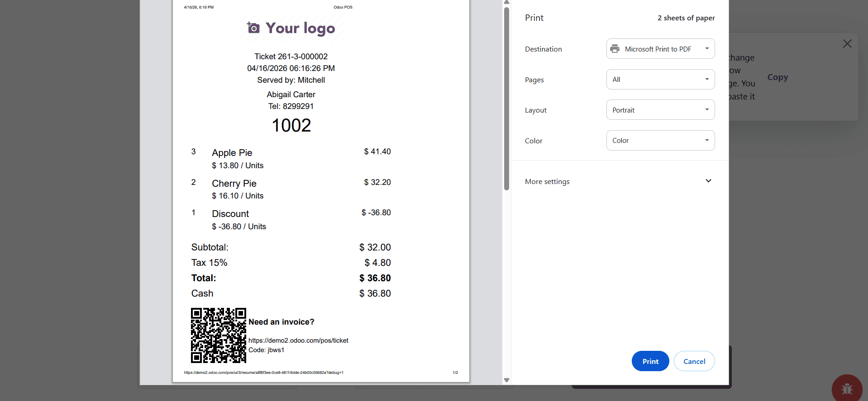
Task: Open the Color mode dropdown
Action: (660, 141)
